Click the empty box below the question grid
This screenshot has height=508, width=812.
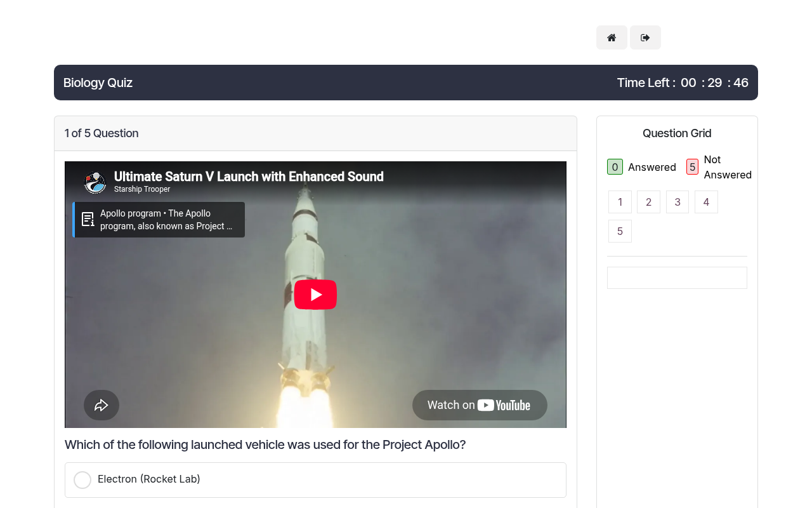tap(677, 277)
